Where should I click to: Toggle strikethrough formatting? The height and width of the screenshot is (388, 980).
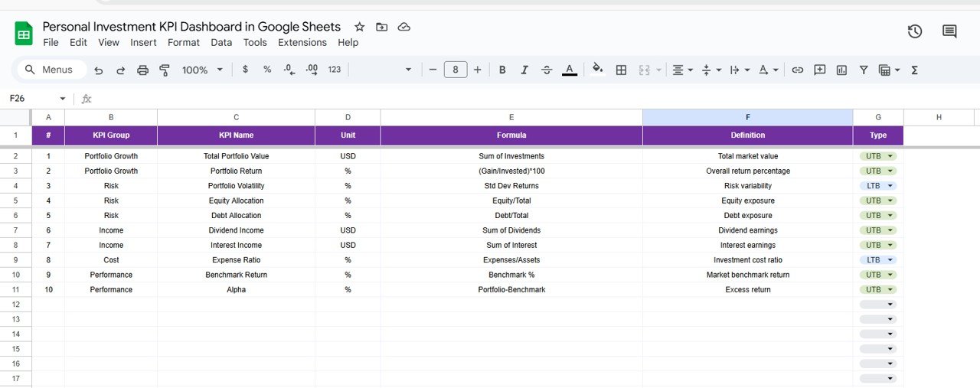coord(547,70)
